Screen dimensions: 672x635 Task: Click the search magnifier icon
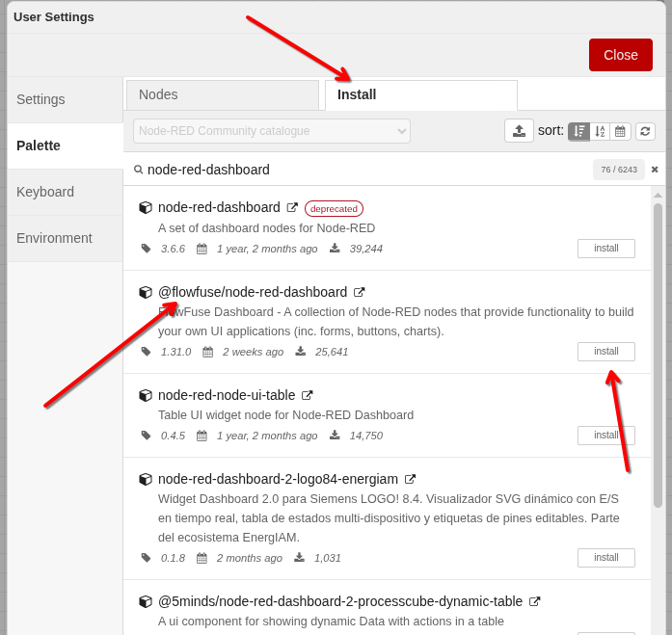[138, 170]
